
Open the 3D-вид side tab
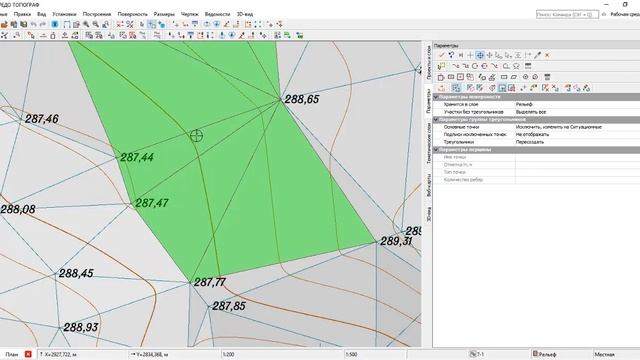pos(428,214)
